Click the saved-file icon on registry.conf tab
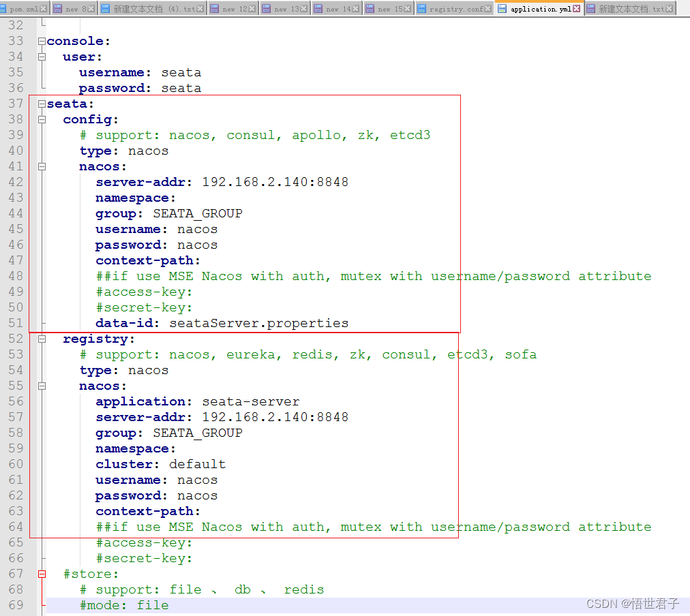 [x=421, y=9]
